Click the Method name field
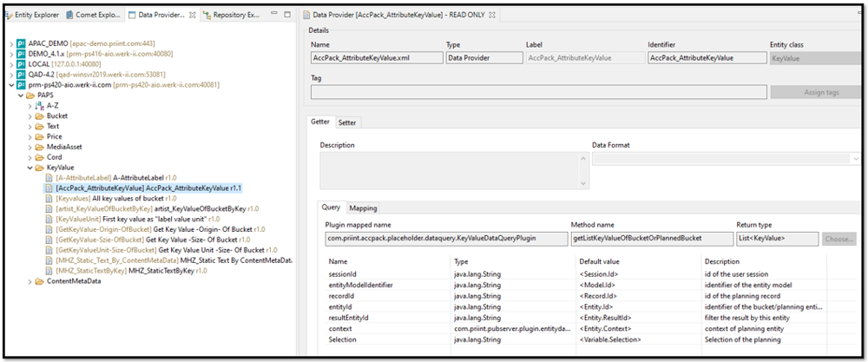This screenshot has height=362, width=868. coord(652,239)
